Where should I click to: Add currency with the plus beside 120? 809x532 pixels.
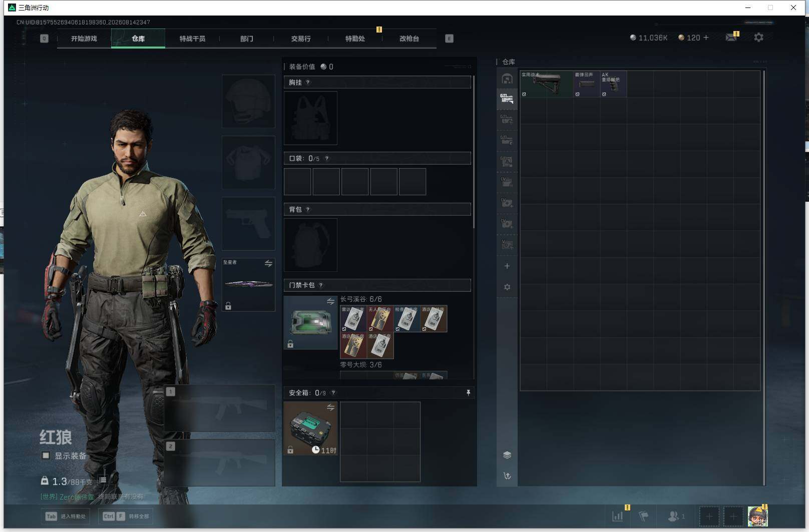(706, 38)
